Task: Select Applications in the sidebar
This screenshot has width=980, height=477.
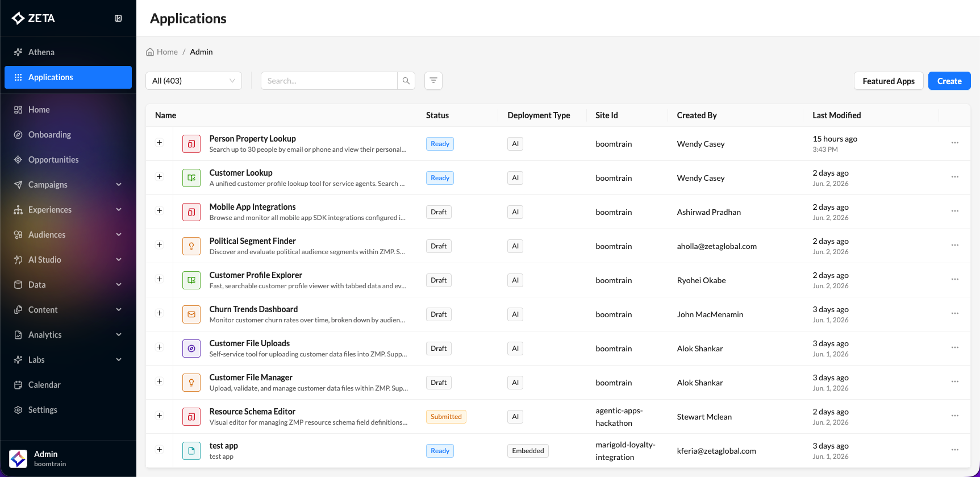Action: pos(68,77)
